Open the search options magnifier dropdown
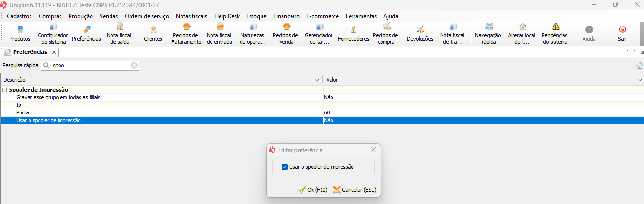The height and width of the screenshot is (204, 644). point(47,65)
